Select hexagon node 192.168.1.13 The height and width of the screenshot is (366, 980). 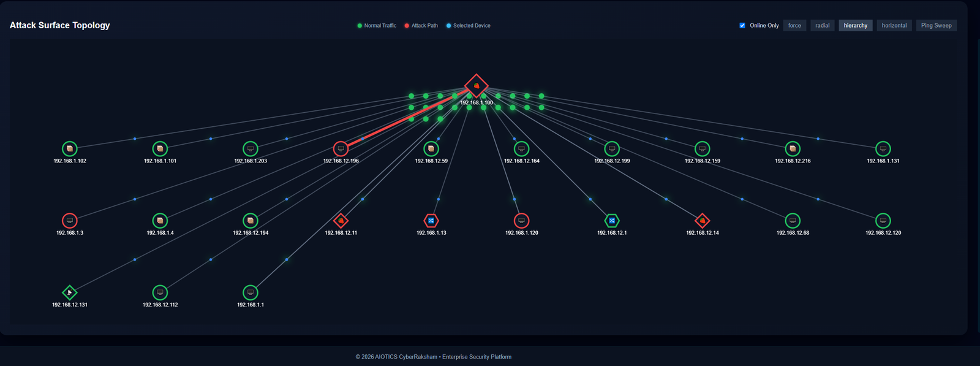pyautogui.click(x=431, y=220)
